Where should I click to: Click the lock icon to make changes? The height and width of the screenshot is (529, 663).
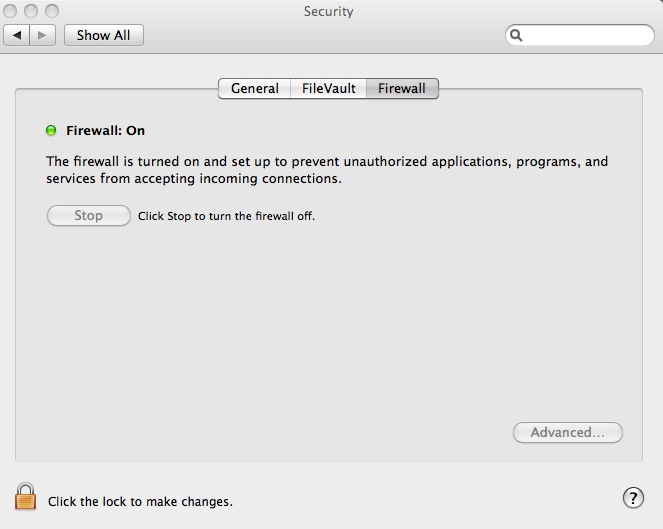[x=25, y=496]
